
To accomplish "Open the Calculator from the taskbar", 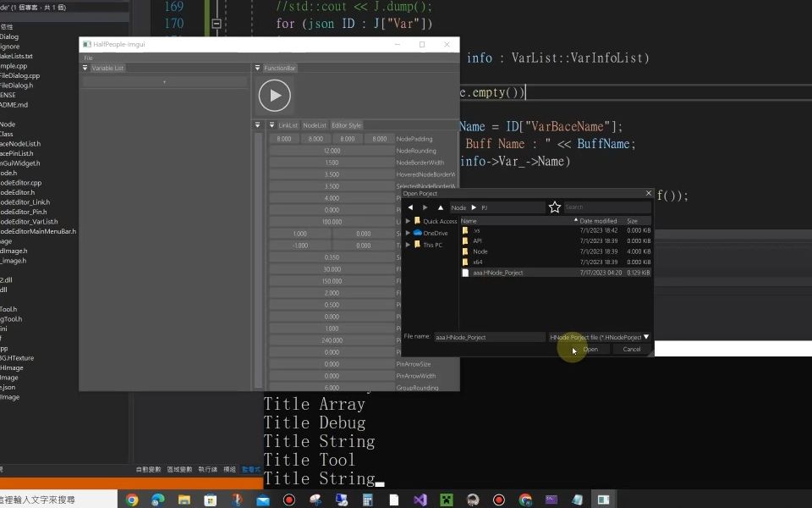I will tap(368, 500).
